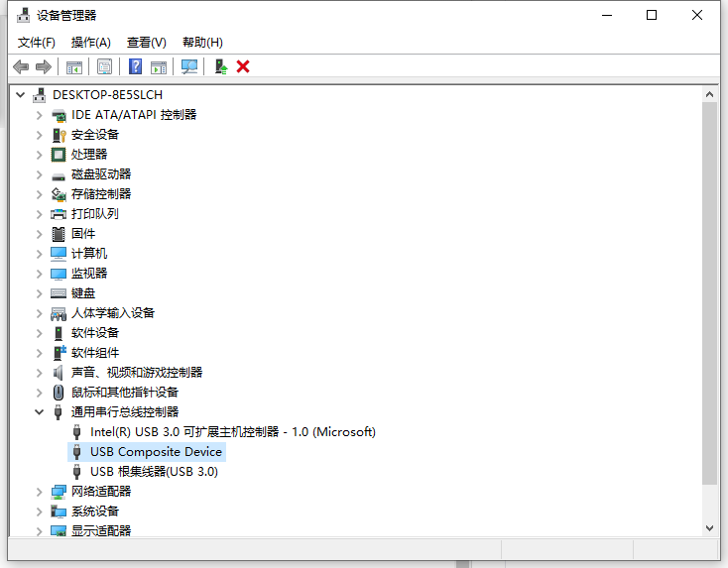Click the vertical scrollbar down arrow
Viewport: 728px width, 568px height.
pos(709,528)
